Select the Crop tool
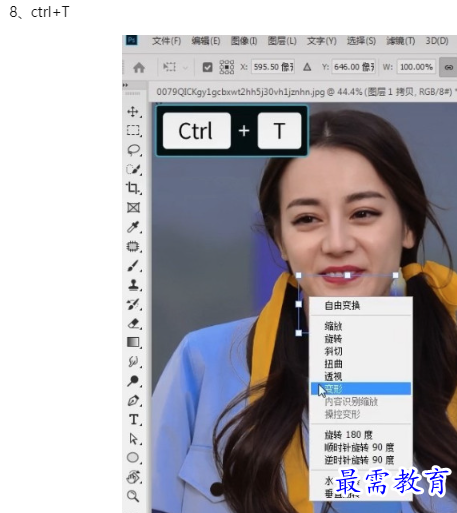The width and height of the screenshot is (457, 513). click(133, 188)
